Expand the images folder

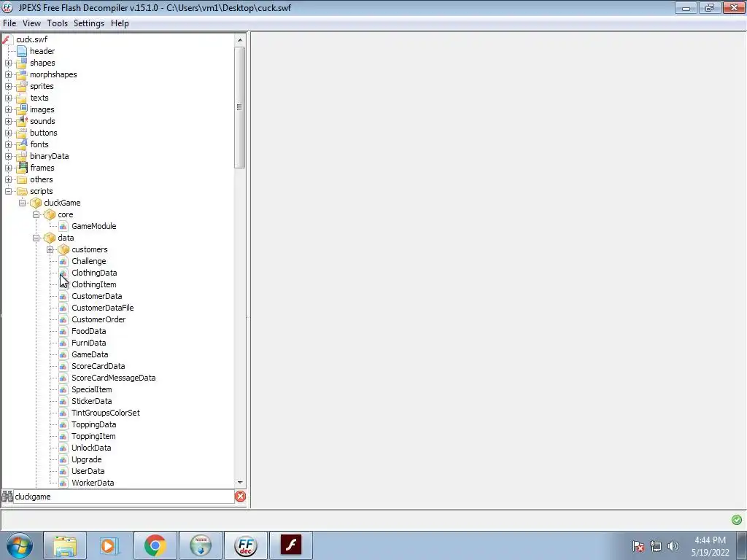9,109
